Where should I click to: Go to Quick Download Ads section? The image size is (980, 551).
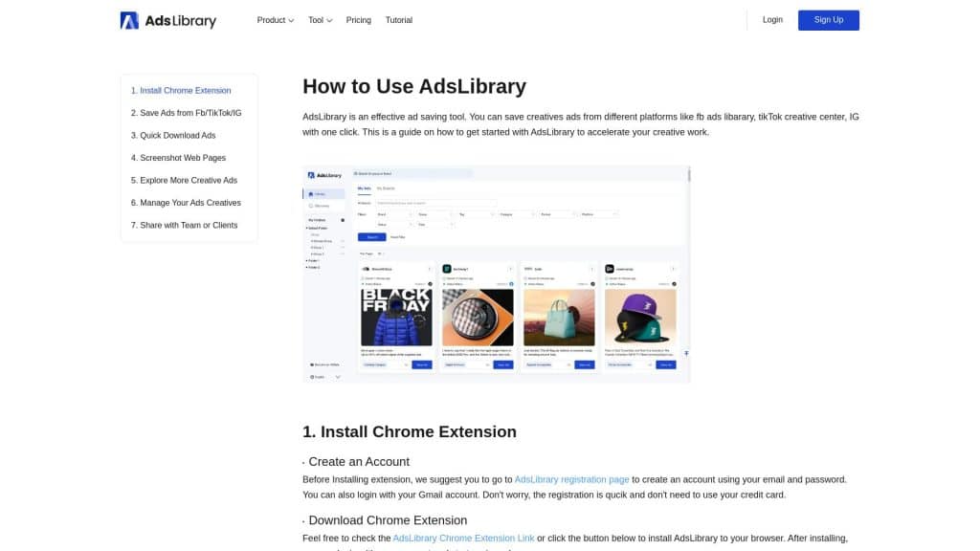click(x=173, y=136)
